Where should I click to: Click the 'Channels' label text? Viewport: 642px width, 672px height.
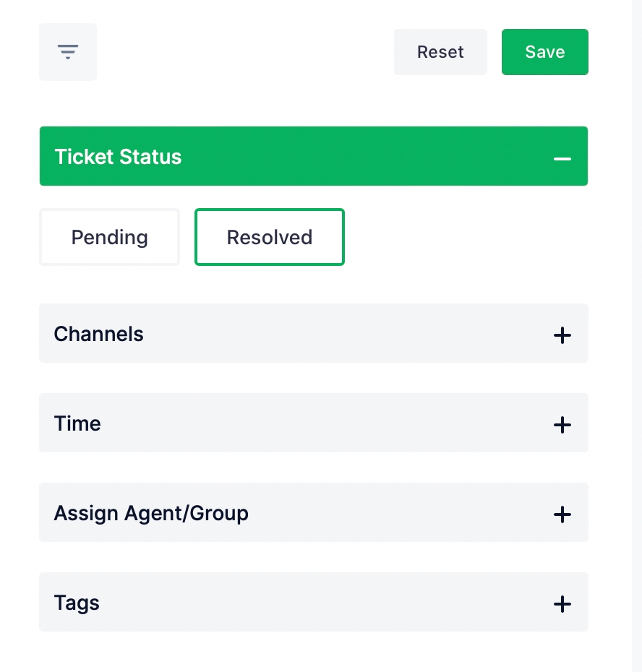(99, 334)
